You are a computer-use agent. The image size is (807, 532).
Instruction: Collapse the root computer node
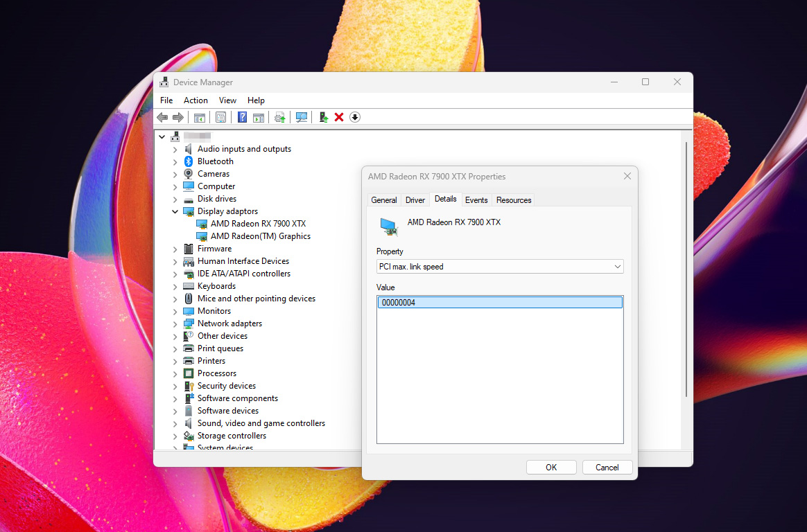(x=162, y=136)
